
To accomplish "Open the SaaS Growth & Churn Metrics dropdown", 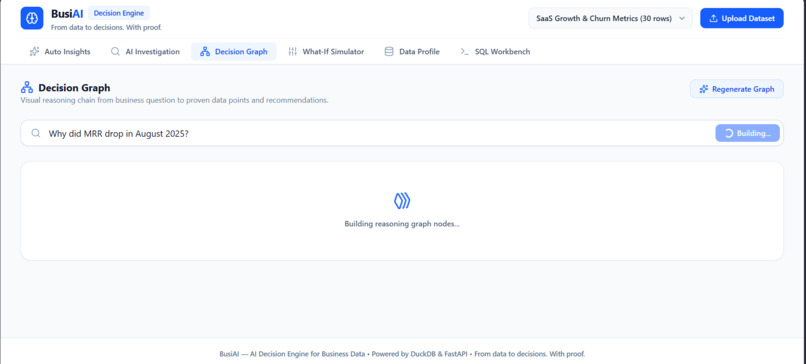I will (610, 18).
